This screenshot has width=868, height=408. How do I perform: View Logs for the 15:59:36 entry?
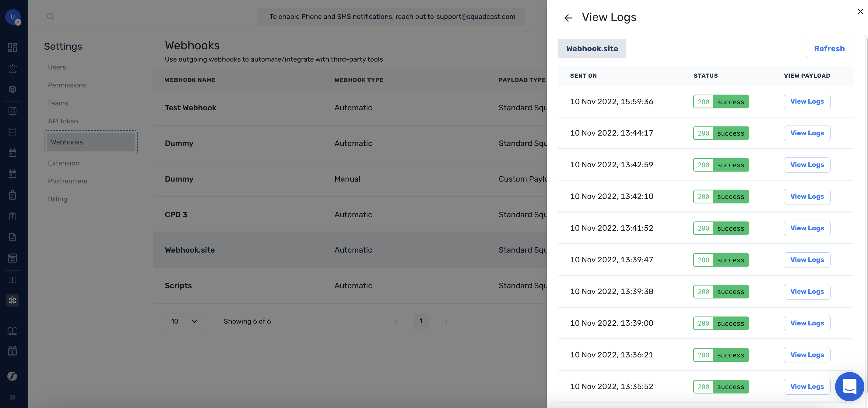point(807,101)
